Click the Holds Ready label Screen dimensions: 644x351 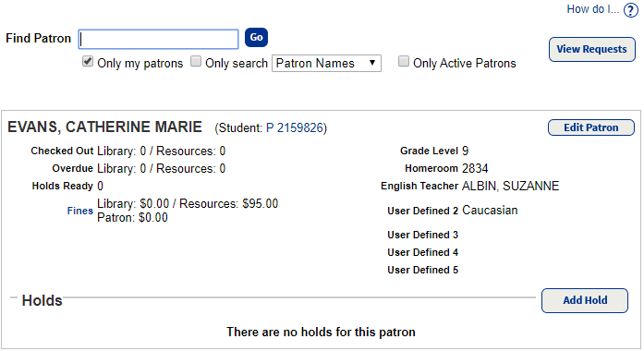(63, 186)
